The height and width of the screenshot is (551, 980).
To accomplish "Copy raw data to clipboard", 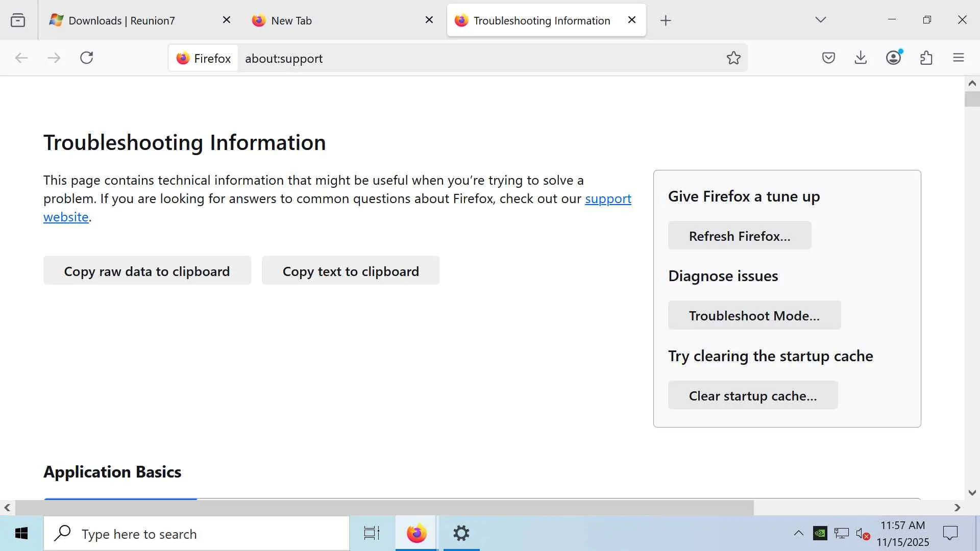I will (147, 271).
